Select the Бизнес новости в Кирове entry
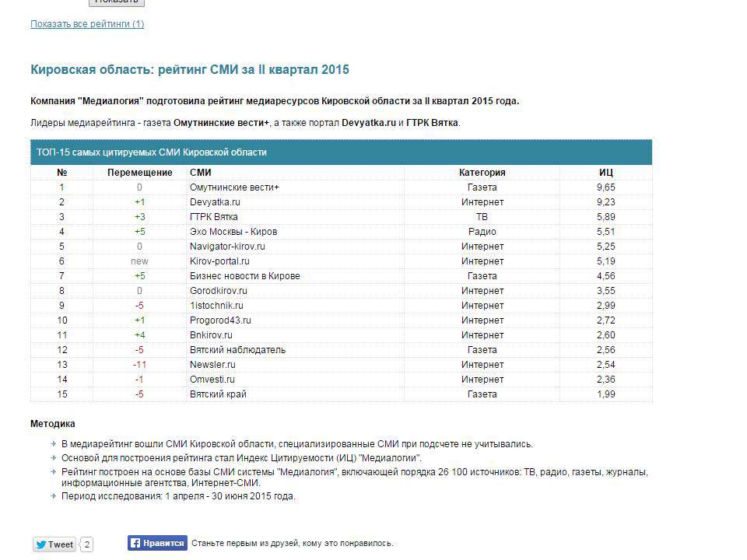Image resolution: width=747 pixels, height=560 pixels. coord(244,276)
